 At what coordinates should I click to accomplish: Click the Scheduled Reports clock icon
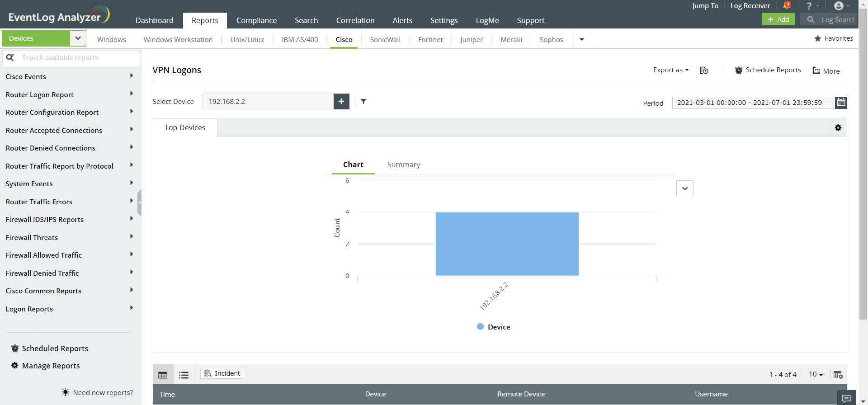click(15, 348)
